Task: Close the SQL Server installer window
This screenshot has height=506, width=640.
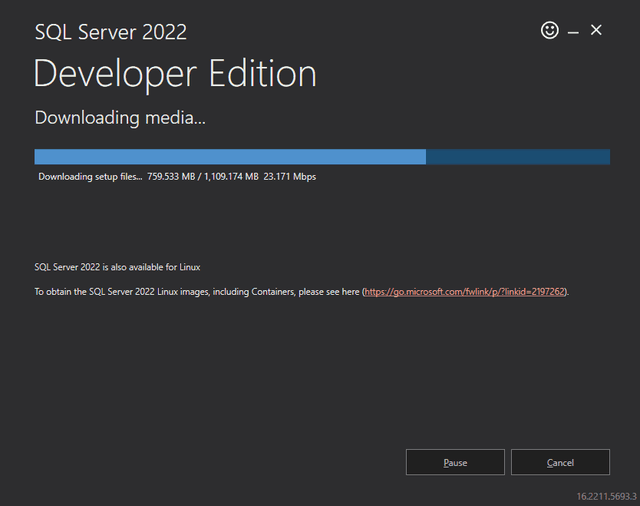Action: [x=596, y=31]
